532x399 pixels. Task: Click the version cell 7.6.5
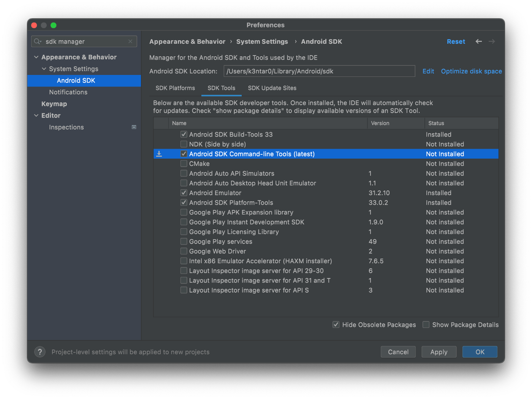(376, 261)
